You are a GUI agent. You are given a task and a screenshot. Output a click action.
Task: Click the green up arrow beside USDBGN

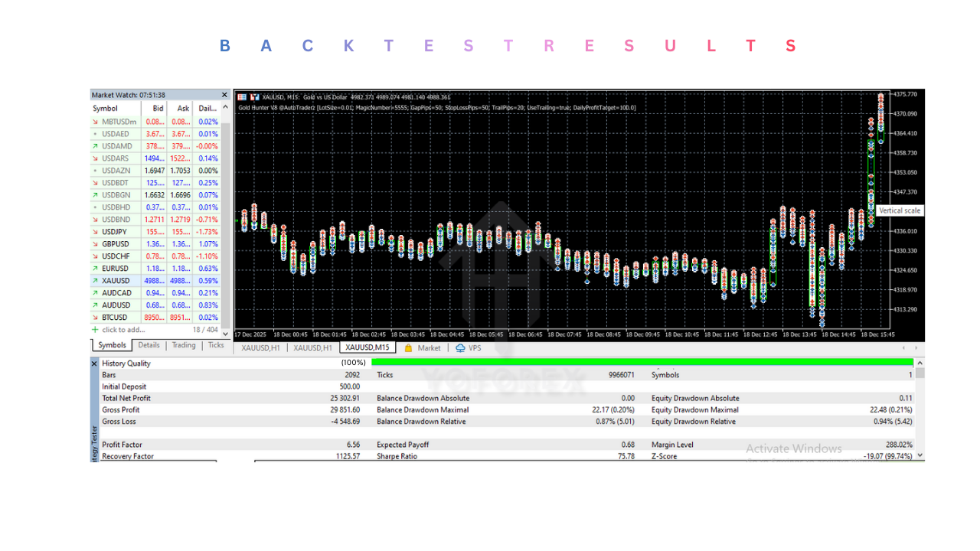click(x=95, y=195)
